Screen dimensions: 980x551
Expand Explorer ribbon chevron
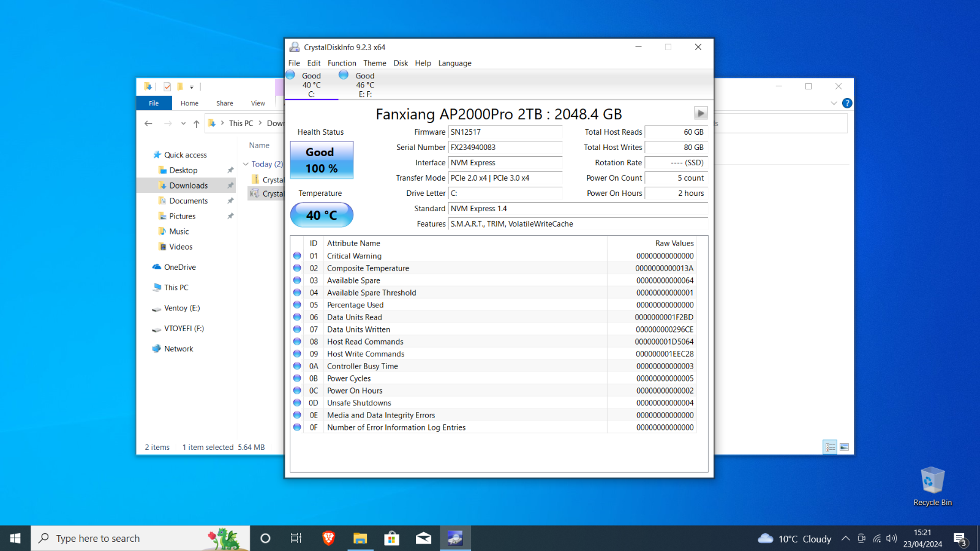pyautogui.click(x=834, y=103)
